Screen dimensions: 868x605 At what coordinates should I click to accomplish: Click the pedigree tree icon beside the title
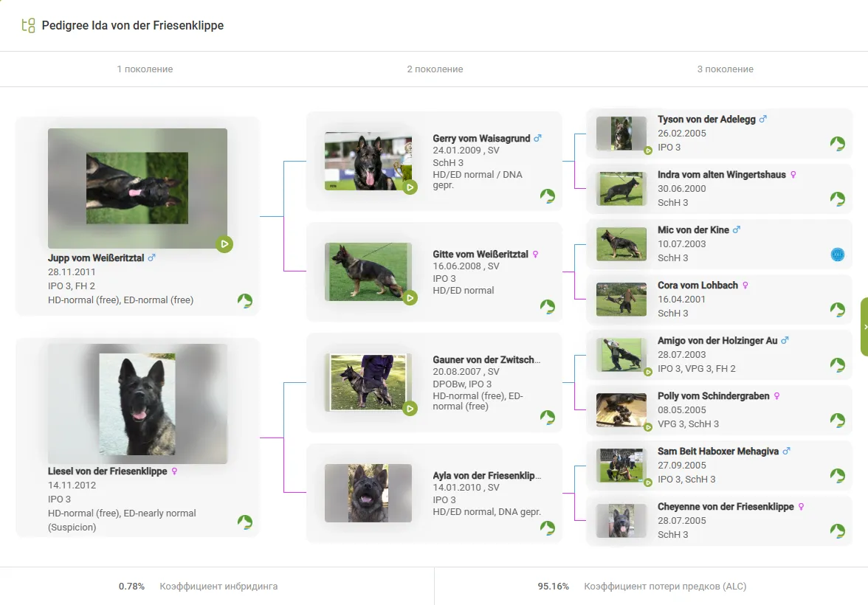click(28, 26)
